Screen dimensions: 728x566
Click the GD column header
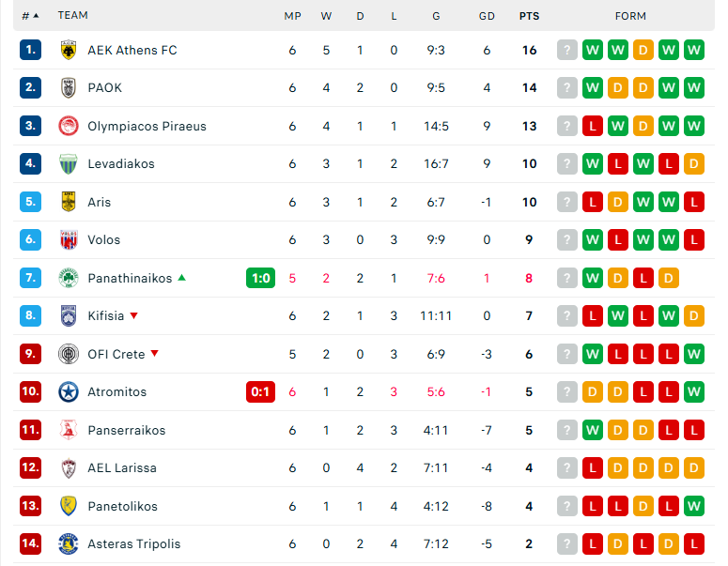[487, 16]
